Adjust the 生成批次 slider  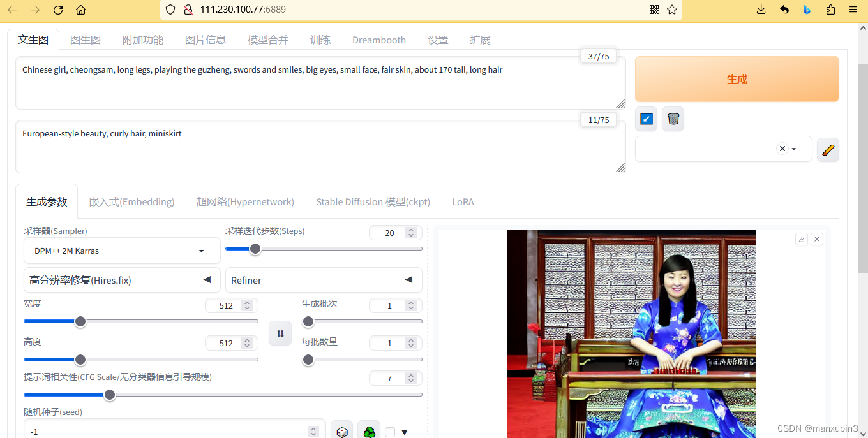[x=362, y=321]
